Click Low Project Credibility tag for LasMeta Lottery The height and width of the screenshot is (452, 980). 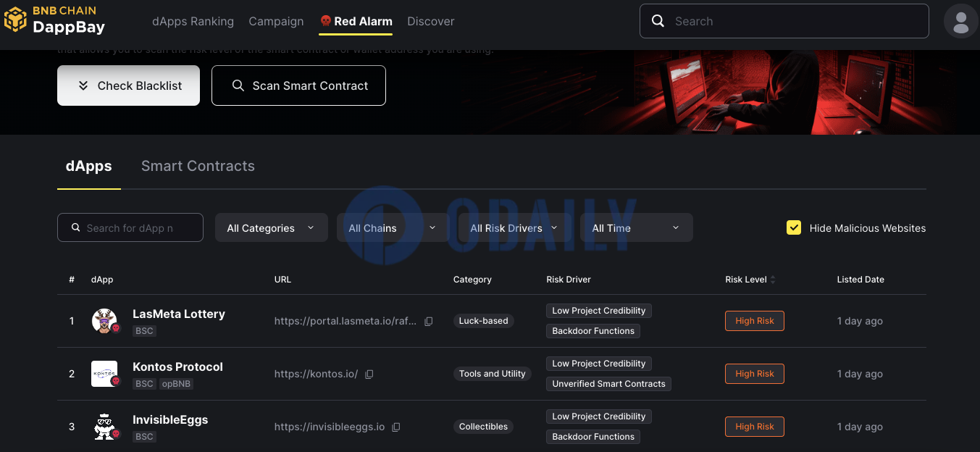click(x=599, y=311)
